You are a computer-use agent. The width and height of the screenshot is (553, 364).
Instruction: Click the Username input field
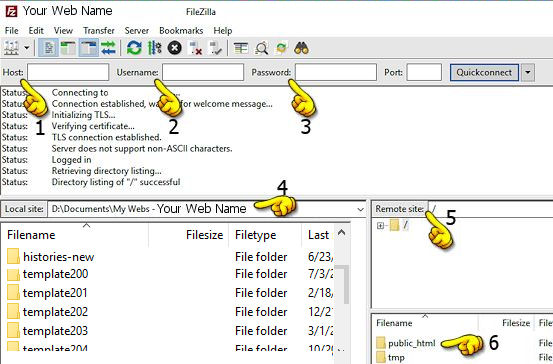pos(203,72)
